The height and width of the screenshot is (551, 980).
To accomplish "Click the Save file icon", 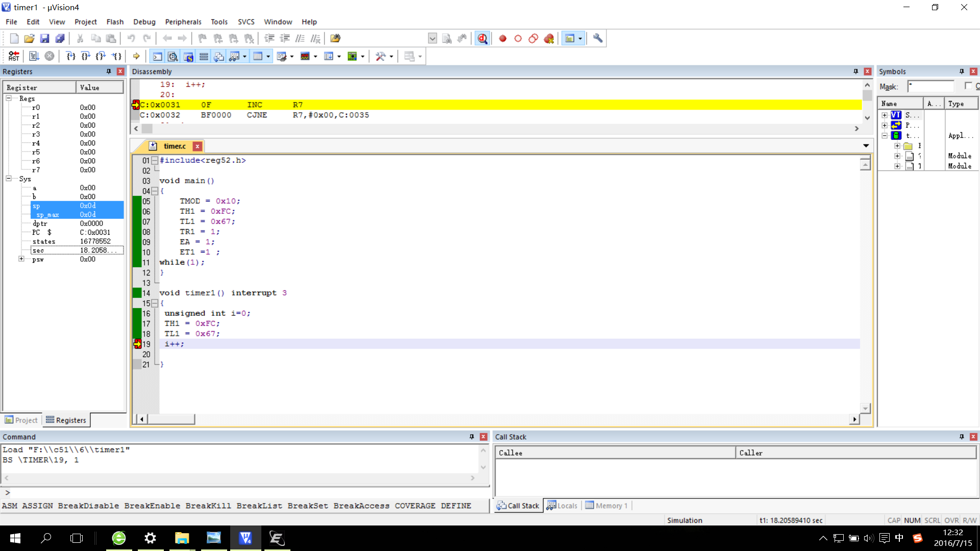I will pos(44,38).
